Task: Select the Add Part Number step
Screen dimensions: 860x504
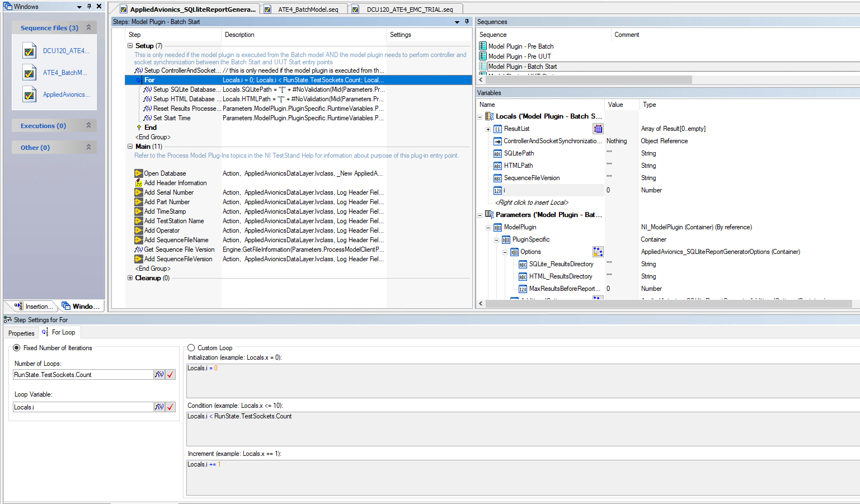Action: (x=167, y=202)
